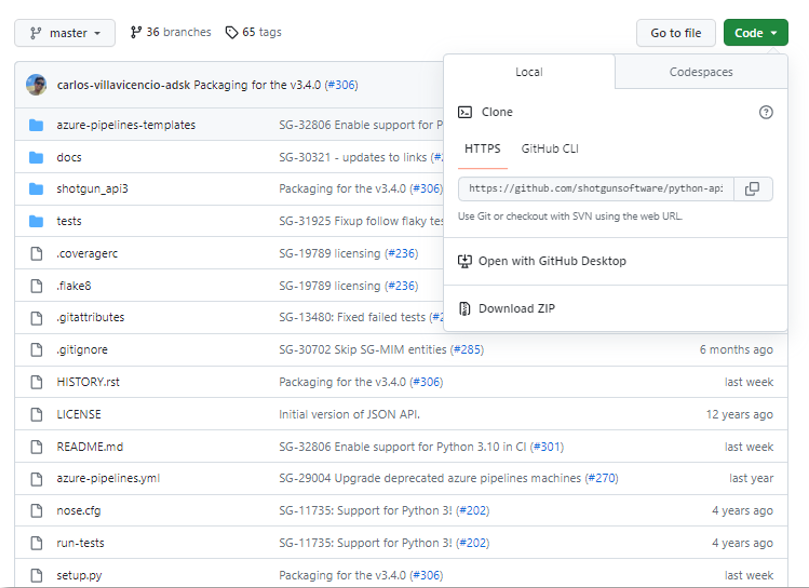Collapse the green Code dropdown button
Image resolution: width=809 pixels, height=588 pixels.
755,33
